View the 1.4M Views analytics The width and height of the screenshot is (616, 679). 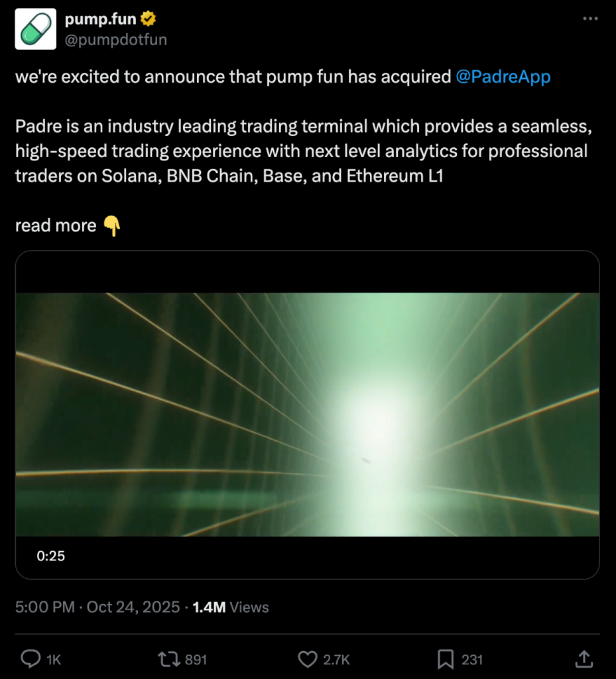(x=230, y=607)
